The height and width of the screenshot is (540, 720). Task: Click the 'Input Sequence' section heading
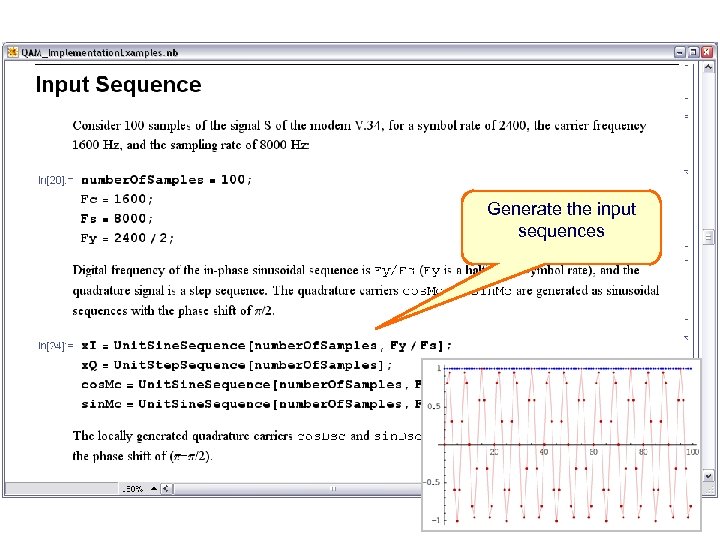point(118,84)
